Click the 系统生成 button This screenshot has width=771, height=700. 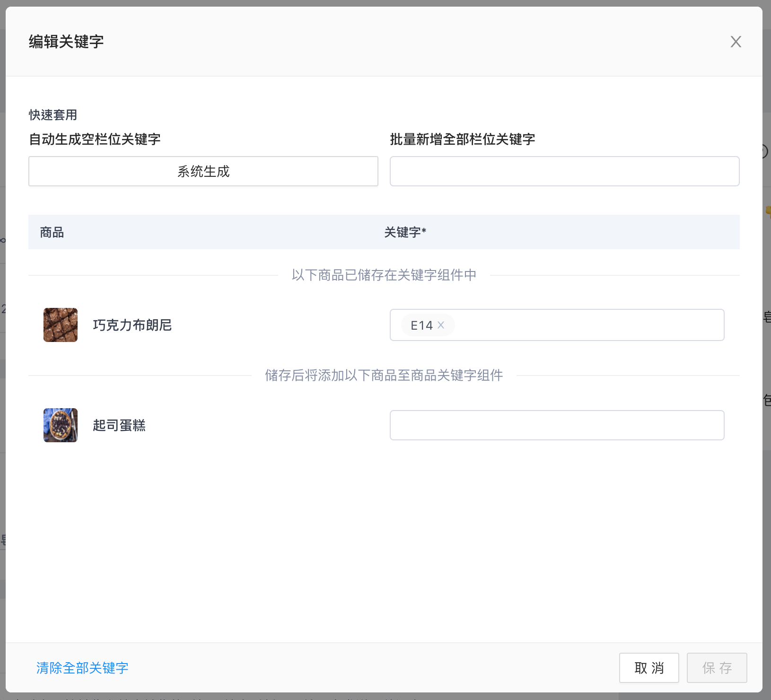pyautogui.click(x=203, y=171)
